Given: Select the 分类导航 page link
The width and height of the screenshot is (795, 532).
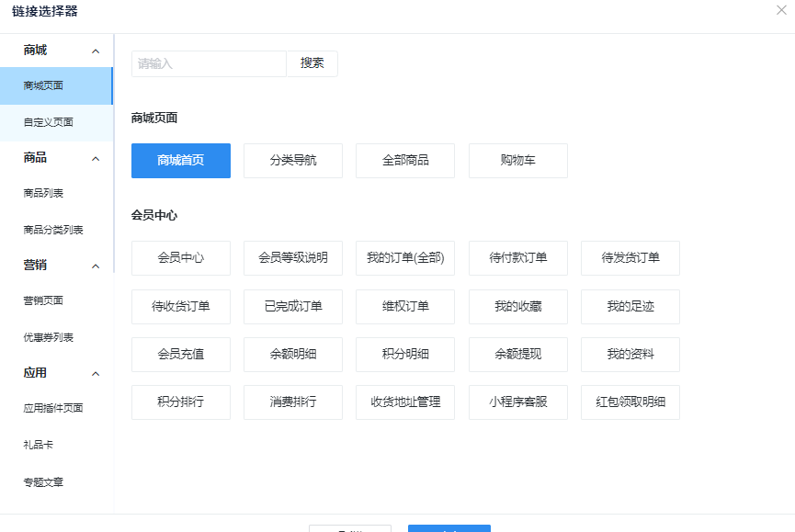Looking at the screenshot, I should click(x=292, y=161).
